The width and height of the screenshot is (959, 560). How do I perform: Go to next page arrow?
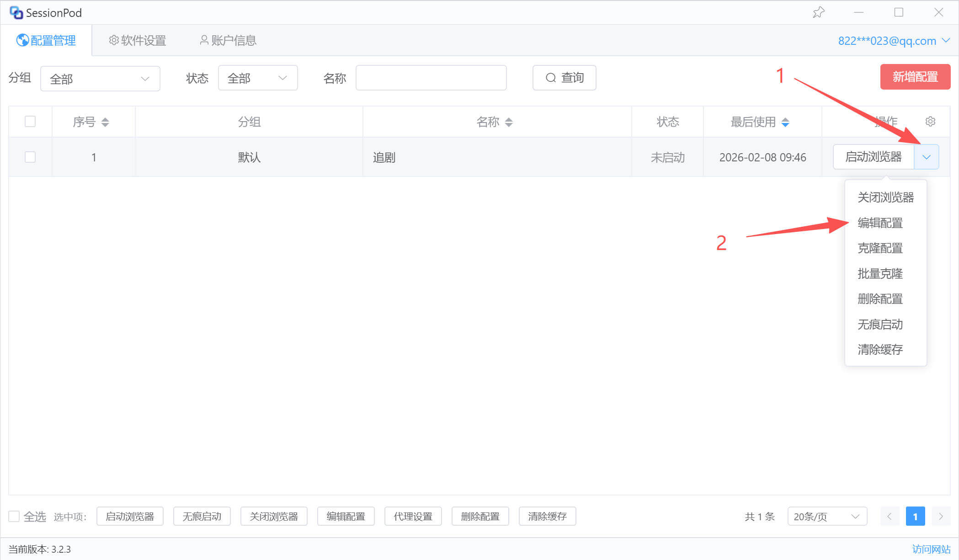941,517
